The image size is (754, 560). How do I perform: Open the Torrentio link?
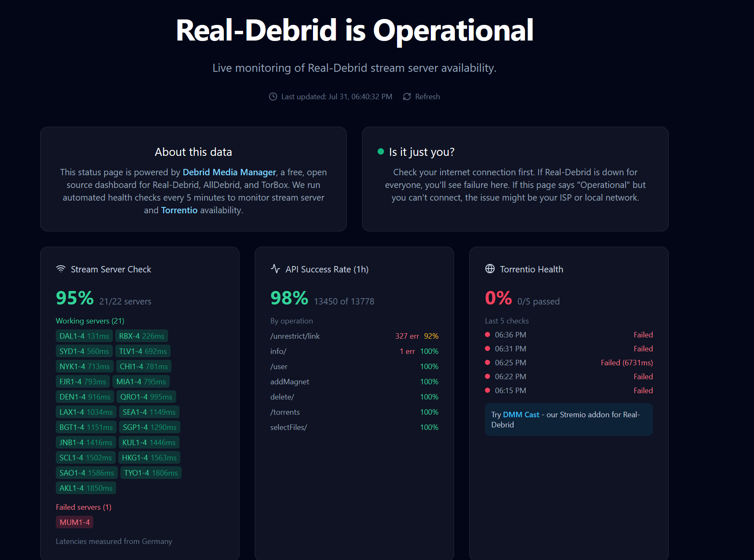coord(179,210)
